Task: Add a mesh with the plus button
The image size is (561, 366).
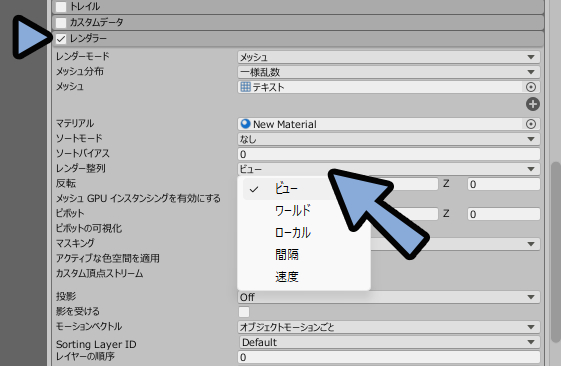Action: pos(533,104)
